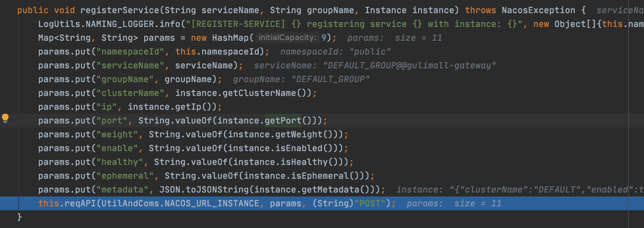
Task: Click NAMING_LOGGER in the LogUtils line
Action: 120,24
